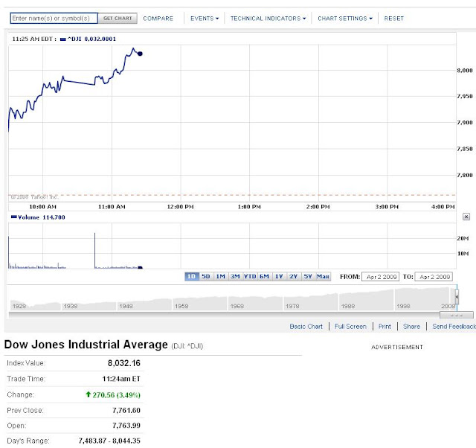Click the ^DJI 8,032.0801 legend text
Viewport: 476px width, 448px height.
91,39
